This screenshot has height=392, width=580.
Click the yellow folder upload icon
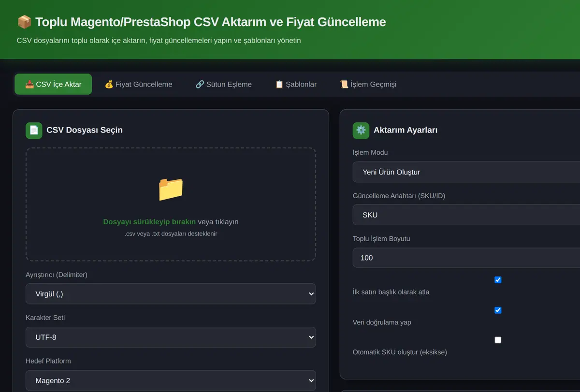(x=171, y=189)
